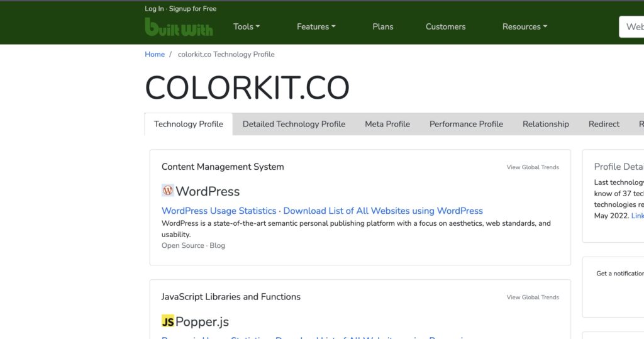Click the WordPress logo icon
The image size is (644, 339).
167,190
